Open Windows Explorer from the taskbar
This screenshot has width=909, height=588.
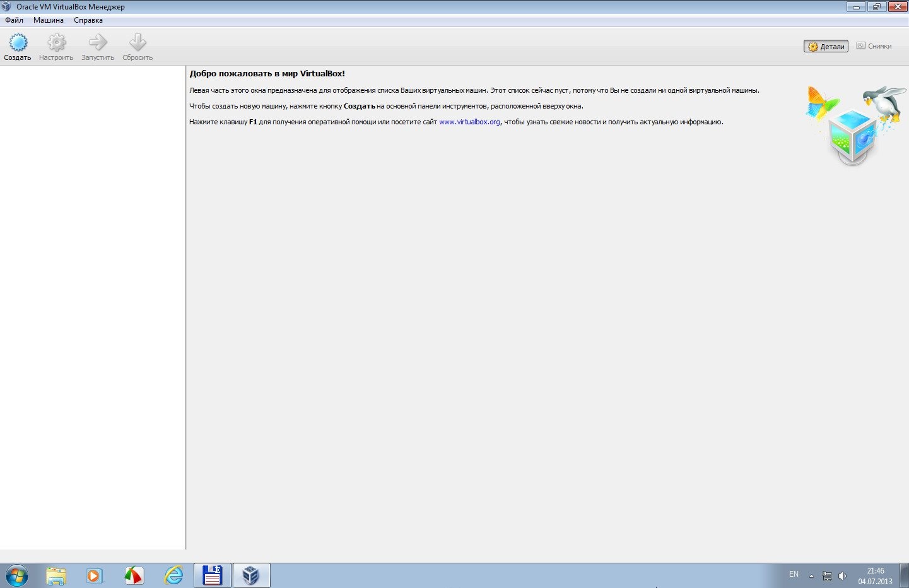point(56,575)
